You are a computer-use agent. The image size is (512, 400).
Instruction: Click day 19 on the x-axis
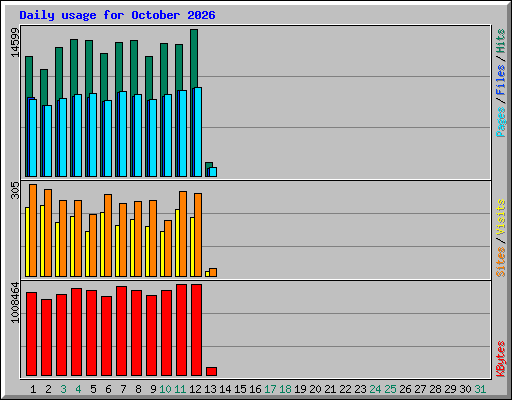click(x=300, y=389)
